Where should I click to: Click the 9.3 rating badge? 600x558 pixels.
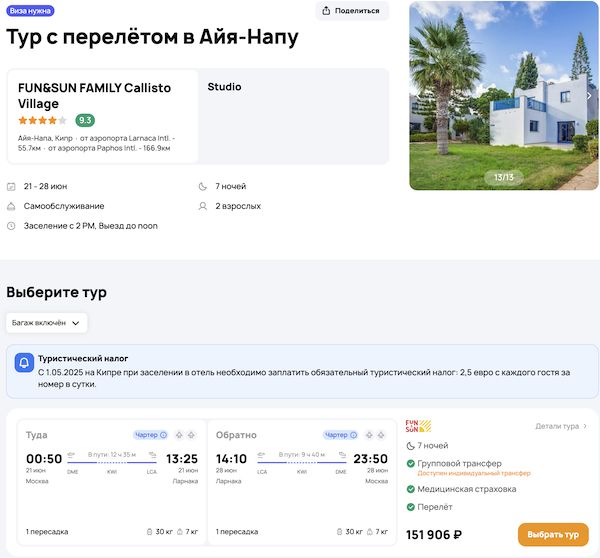[x=85, y=120]
